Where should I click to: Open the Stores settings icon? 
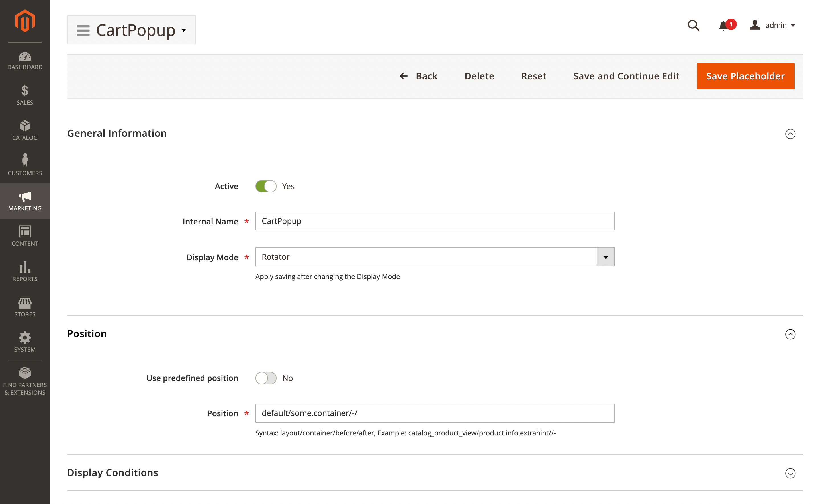(x=25, y=307)
